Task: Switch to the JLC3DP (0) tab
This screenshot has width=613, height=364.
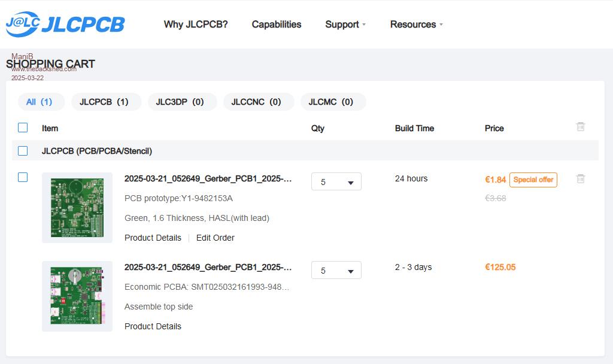Action: click(180, 102)
